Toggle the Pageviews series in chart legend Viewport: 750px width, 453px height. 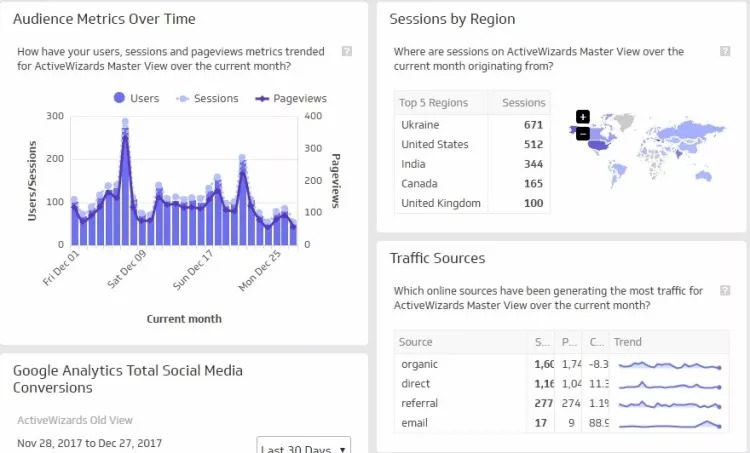[x=292, y=98]
